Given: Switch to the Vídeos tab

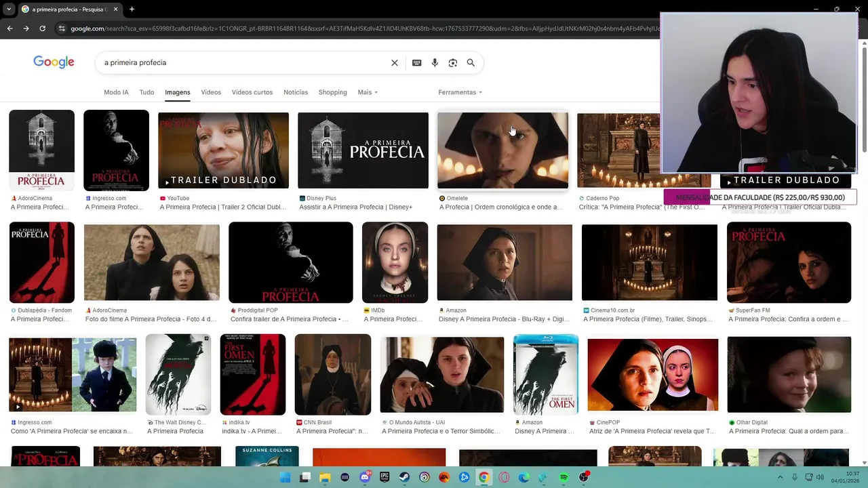Looking at the screenshot, I should pyautogui.click(x=211, y=92).
